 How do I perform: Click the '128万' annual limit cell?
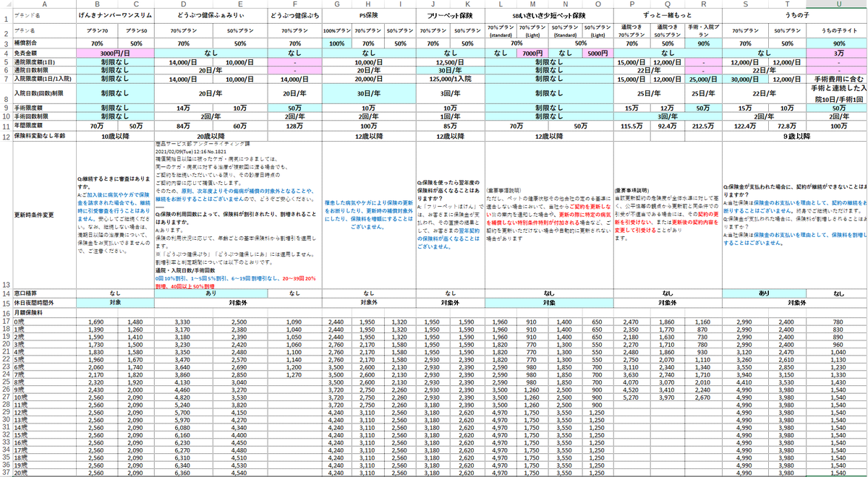[x=294, y=126]
